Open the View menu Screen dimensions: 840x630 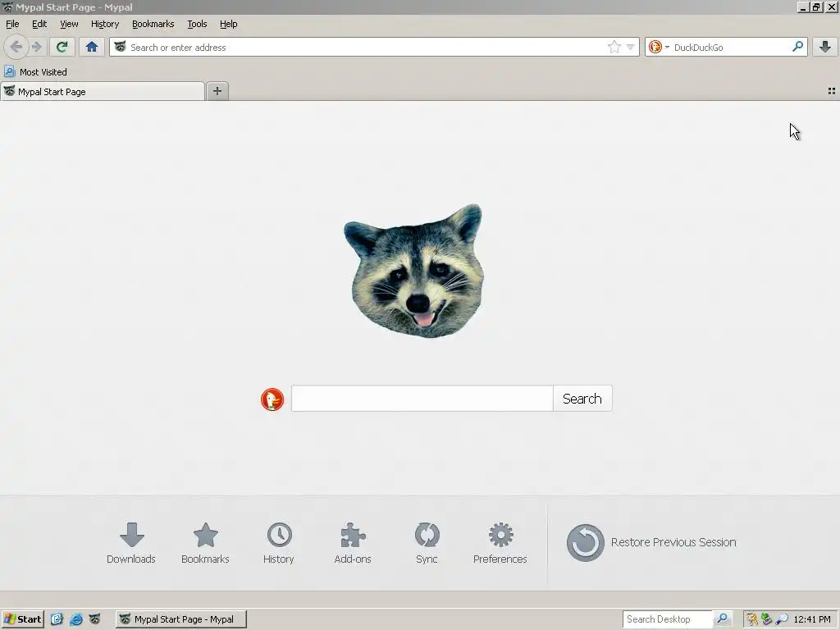coord(69,24)
